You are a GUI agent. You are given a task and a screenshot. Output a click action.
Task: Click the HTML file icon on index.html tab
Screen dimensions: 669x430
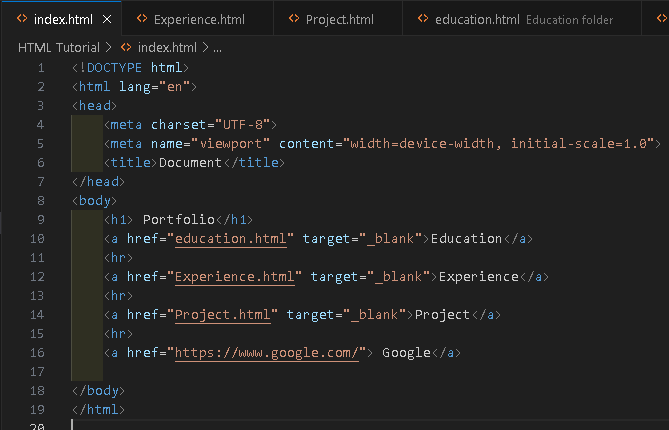point(21,19)
